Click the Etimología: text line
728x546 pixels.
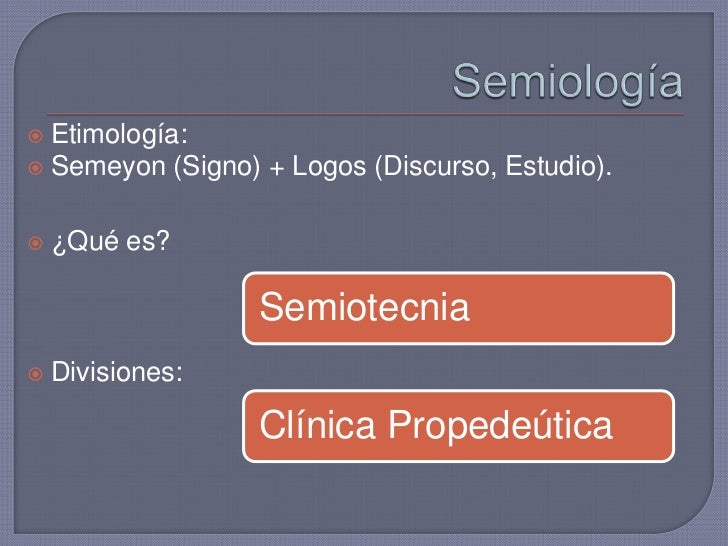pyautogui.click(x=112, y=133)
